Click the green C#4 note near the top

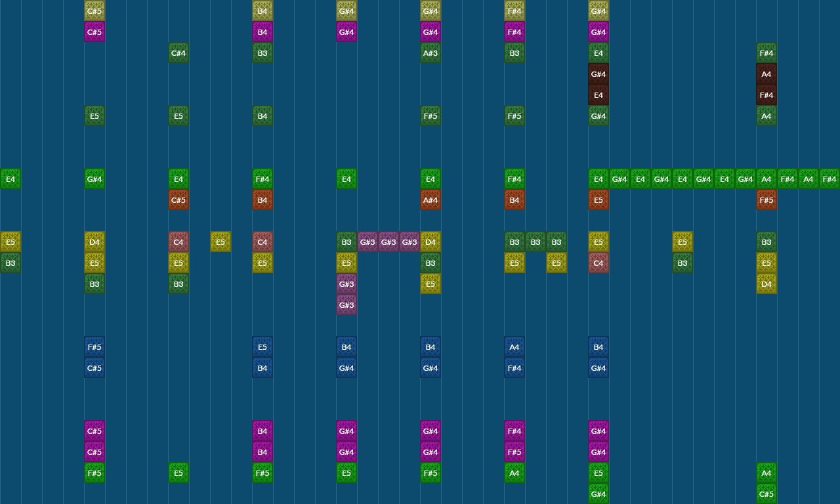178,52
